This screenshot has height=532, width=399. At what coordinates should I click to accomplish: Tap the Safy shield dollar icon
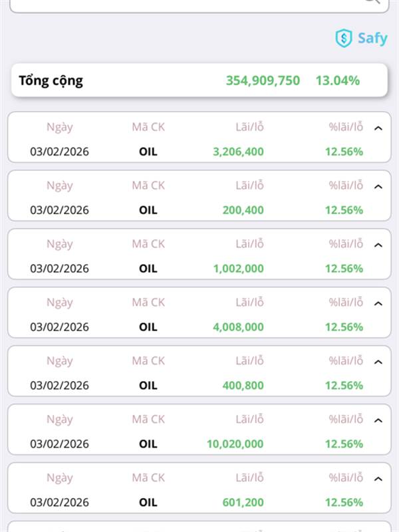(x=343, y=38)
